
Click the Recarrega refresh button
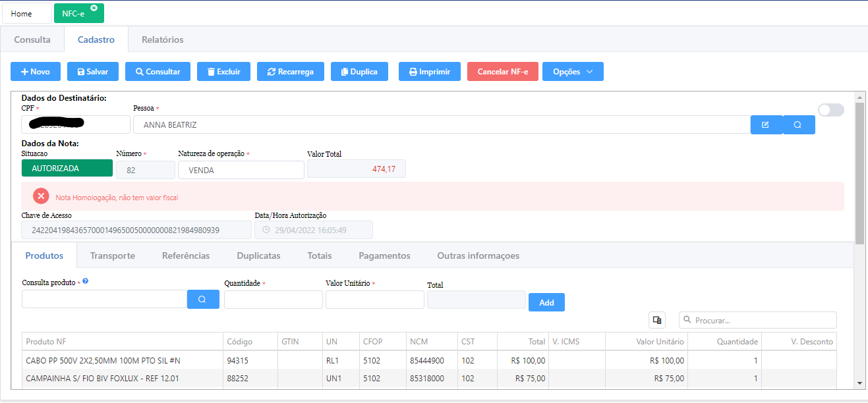point(290,72)
